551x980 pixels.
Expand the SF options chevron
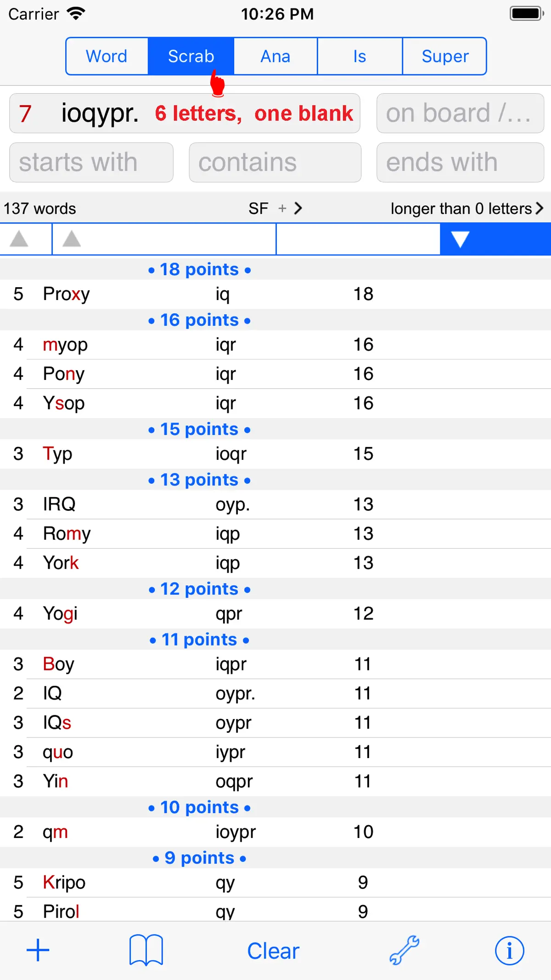point(298,209)
